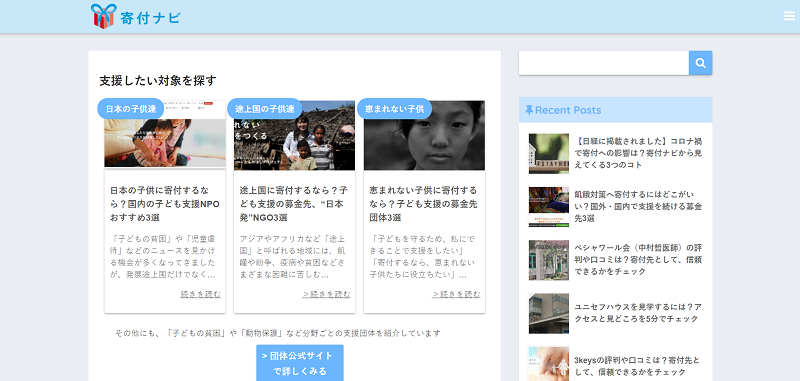
Task: Click the excerpt beginning 「子どもの貧困」や「児童虐待」
Action: click(x=163, y=257)
